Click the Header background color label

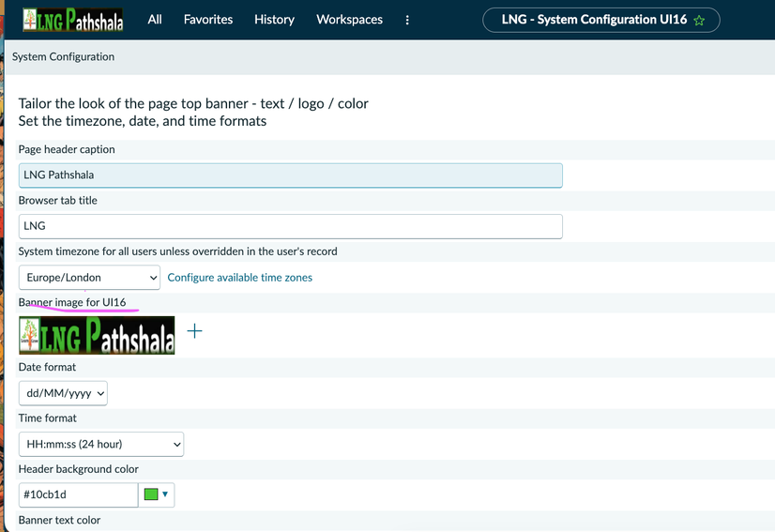(x=79, y=469)
